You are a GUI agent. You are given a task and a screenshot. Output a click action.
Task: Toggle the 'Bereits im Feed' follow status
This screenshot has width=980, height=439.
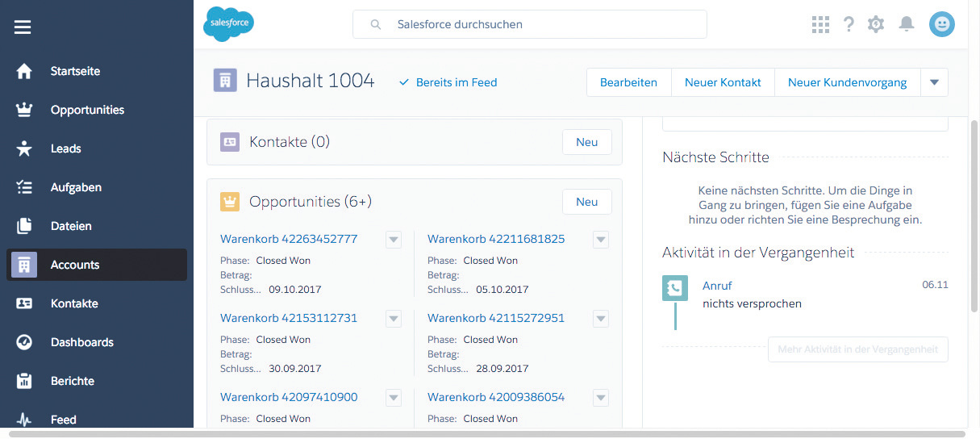coord(448,82)
